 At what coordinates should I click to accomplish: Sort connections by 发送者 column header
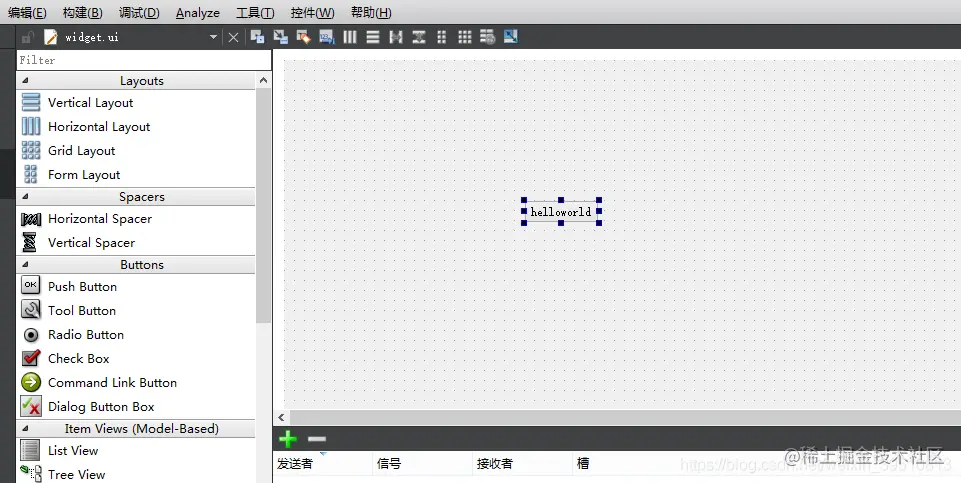pyautogui.click(x=322, y=463)
